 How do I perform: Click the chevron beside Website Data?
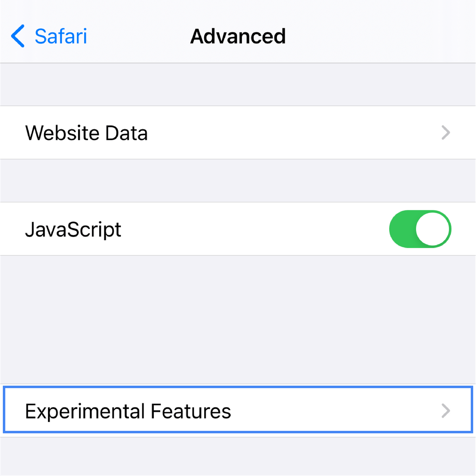[x=446, y=132]
